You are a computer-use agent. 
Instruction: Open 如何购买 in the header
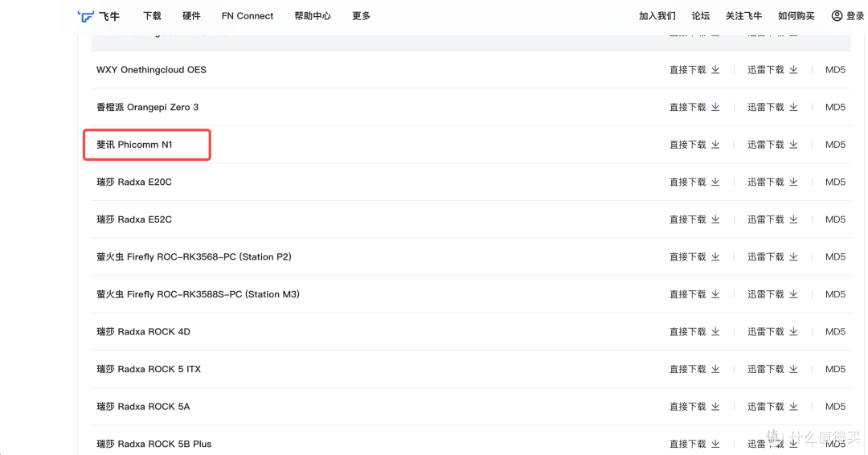pos(796,16)
